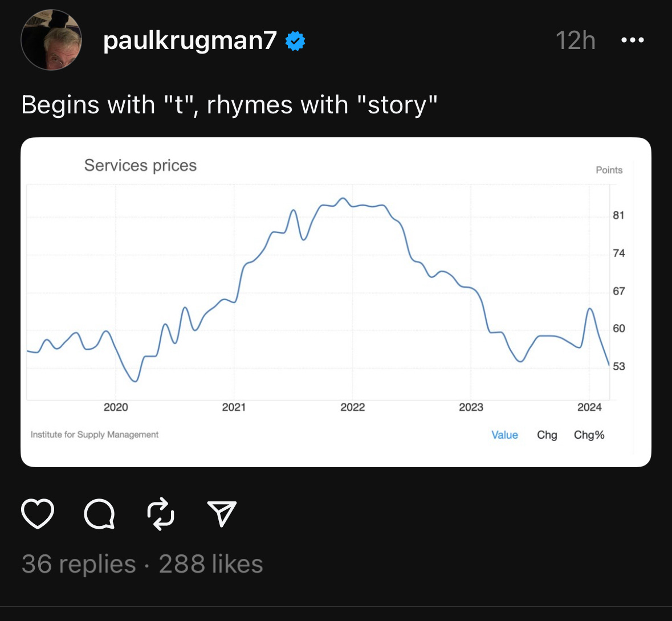Click the post text about "story"
This screenshot has height=621, width=672.
click(x=229, y=104)
